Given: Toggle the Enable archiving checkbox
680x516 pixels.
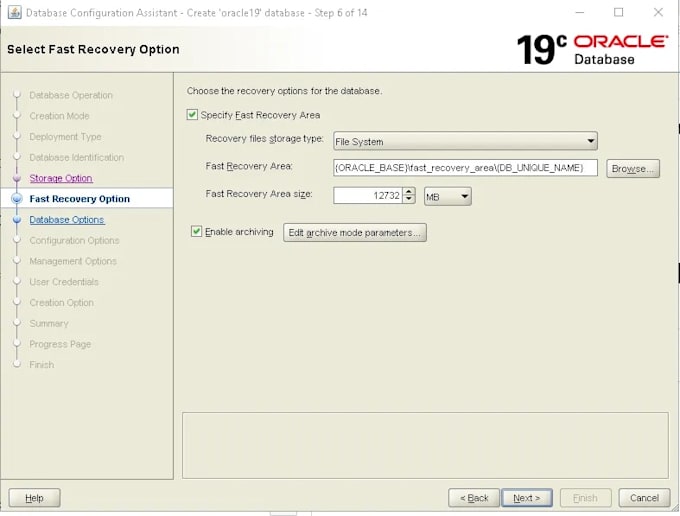Looking at the screenshot, I should pos(196,232).
